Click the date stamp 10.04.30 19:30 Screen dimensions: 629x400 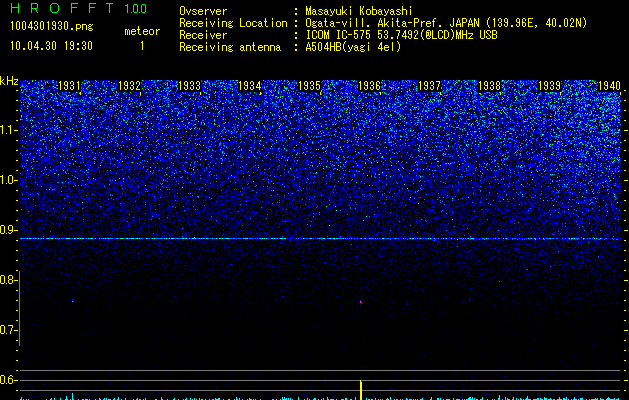coord(51,46)
